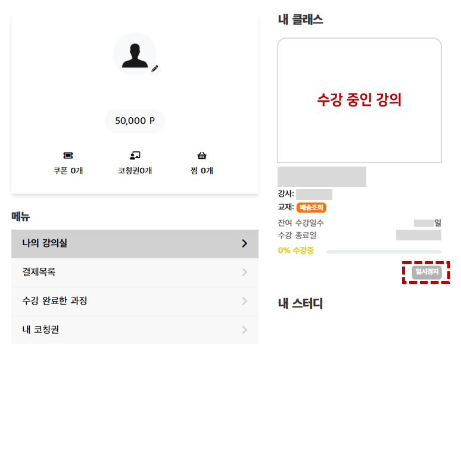Click the course progress bar
This screenshot has width=461, height=476.
384,252
